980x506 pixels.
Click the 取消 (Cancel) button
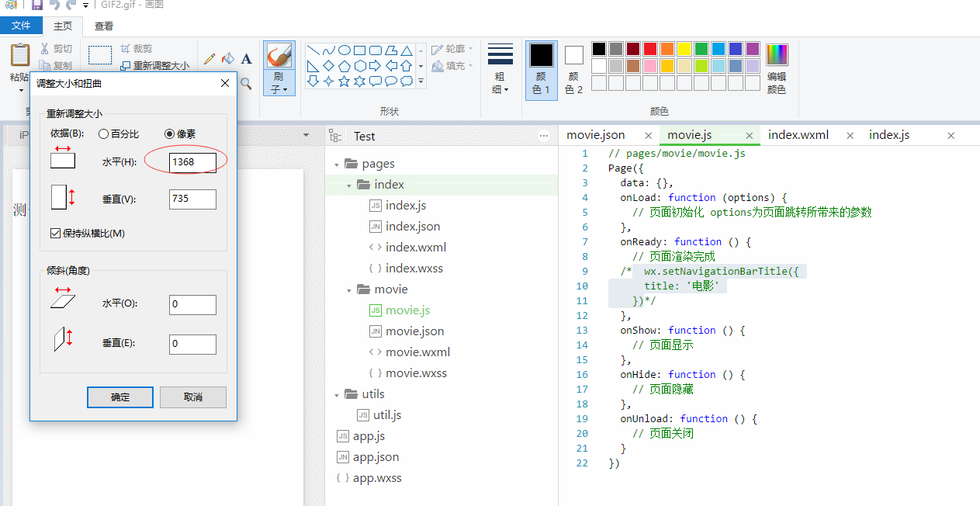click(193, 397)
